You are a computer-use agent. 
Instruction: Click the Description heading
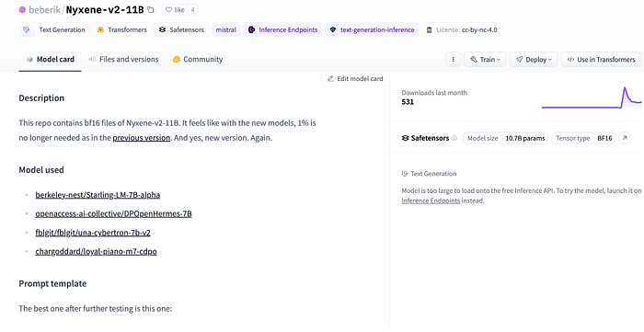pyautogui.click(x=41, y=98)
